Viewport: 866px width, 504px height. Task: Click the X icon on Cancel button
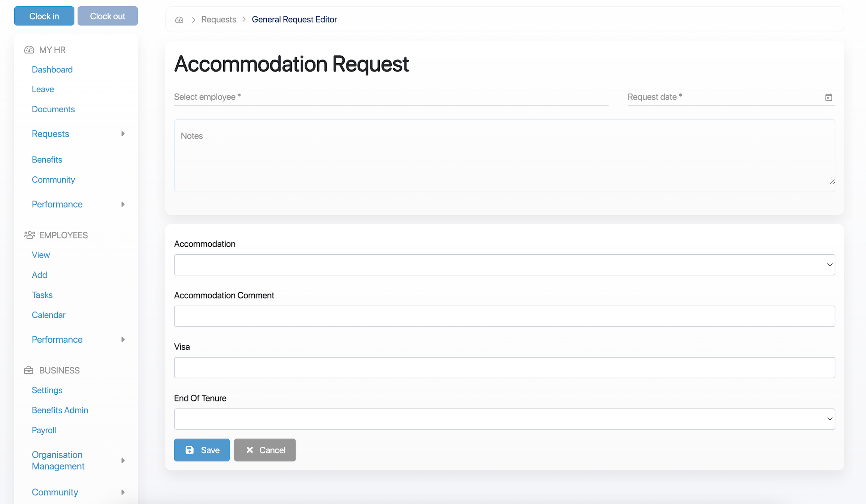(x=250, y=450)
